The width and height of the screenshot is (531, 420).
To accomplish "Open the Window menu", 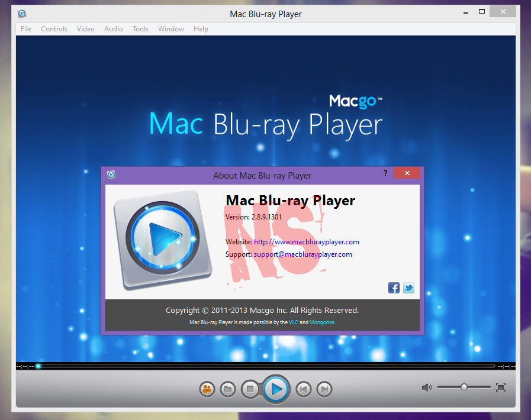I will 171,29.
